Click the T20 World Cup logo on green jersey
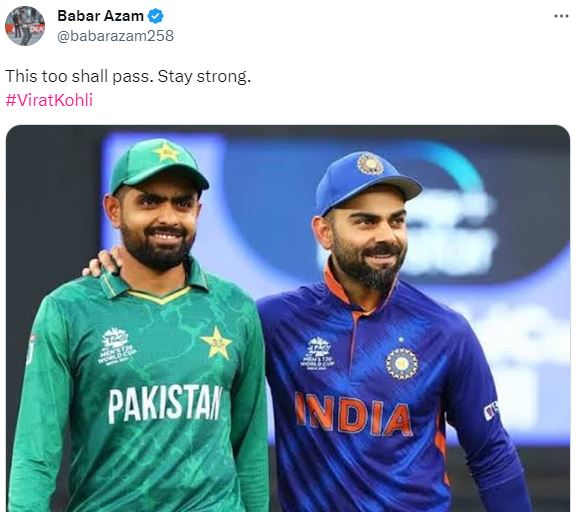The image size is (577, 512). [x=117, y=346]
